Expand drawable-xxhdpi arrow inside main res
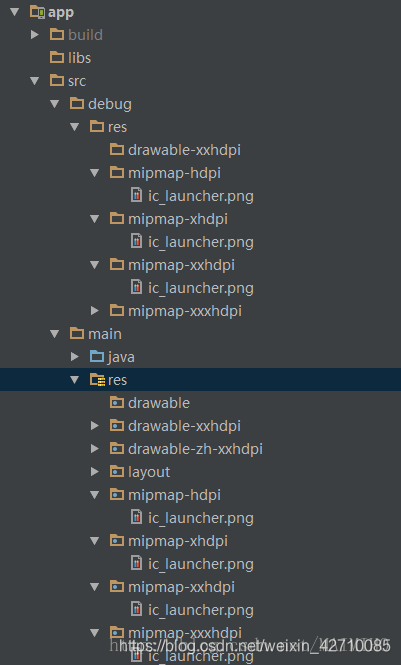The image size is (401, 665). tap(95, 426)
